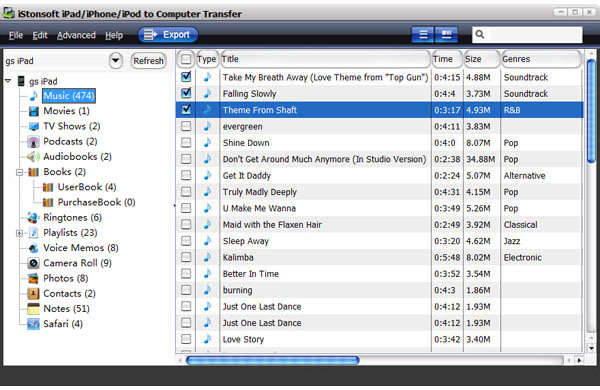Click the TV Shows monitor icon
The image size is (600, 390).
pyautogui.click(x=34, y=126)
